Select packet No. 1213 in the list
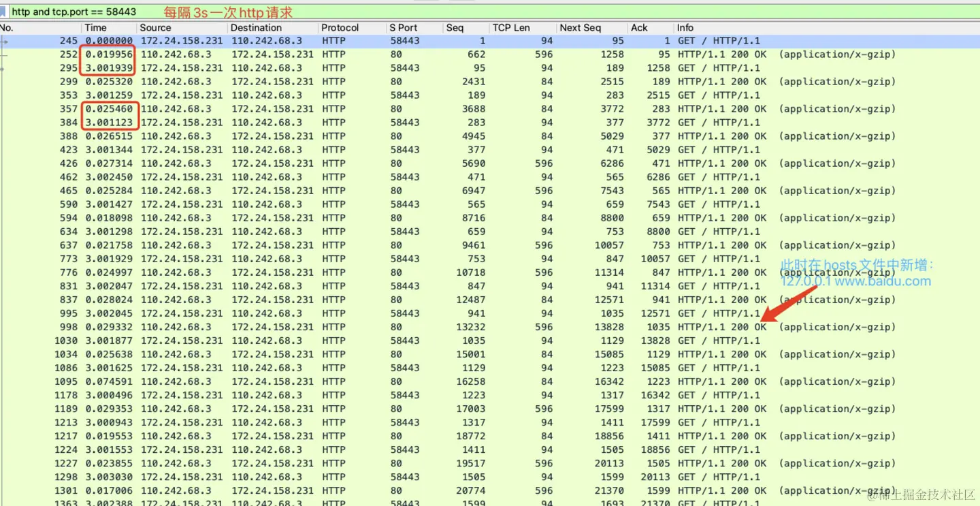 pos(490,422)
